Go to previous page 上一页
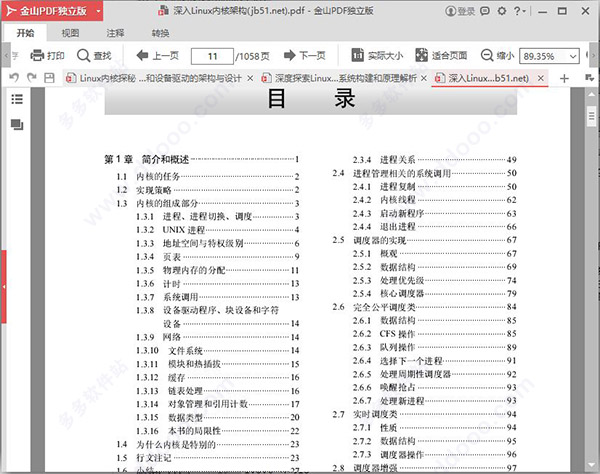The image size is (600, 474). click(158, 56)
